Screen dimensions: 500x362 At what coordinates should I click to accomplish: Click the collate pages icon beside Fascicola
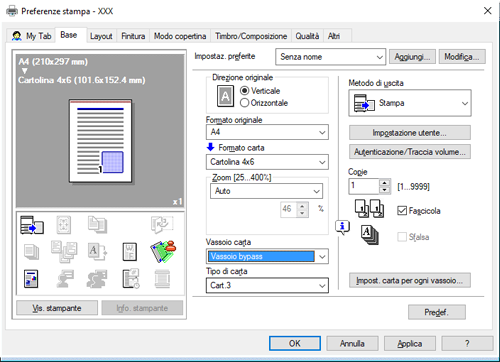[369, 209]
